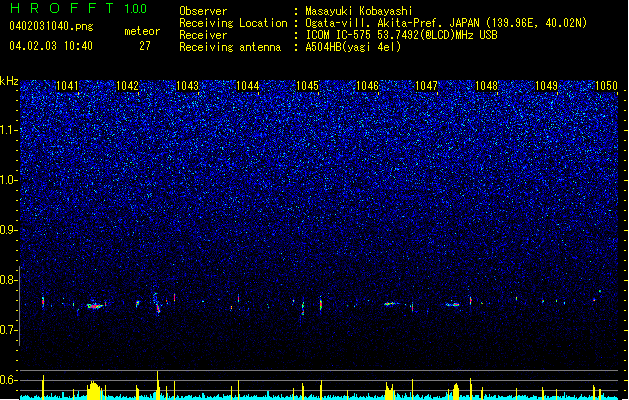Click the kHz axis unit label

9,81
